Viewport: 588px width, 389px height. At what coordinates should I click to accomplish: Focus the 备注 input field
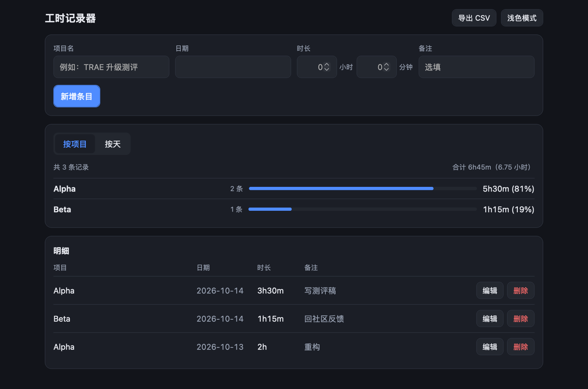tap(476, 67)
